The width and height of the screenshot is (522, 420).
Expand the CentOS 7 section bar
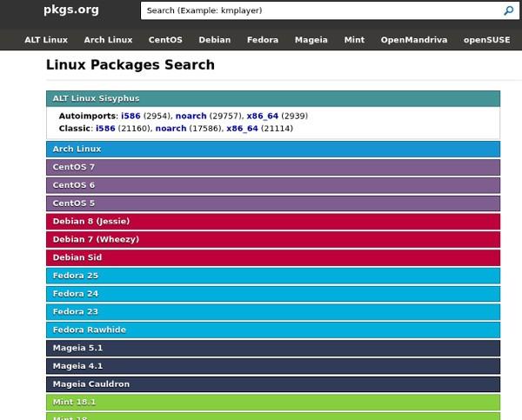point(273,167)
